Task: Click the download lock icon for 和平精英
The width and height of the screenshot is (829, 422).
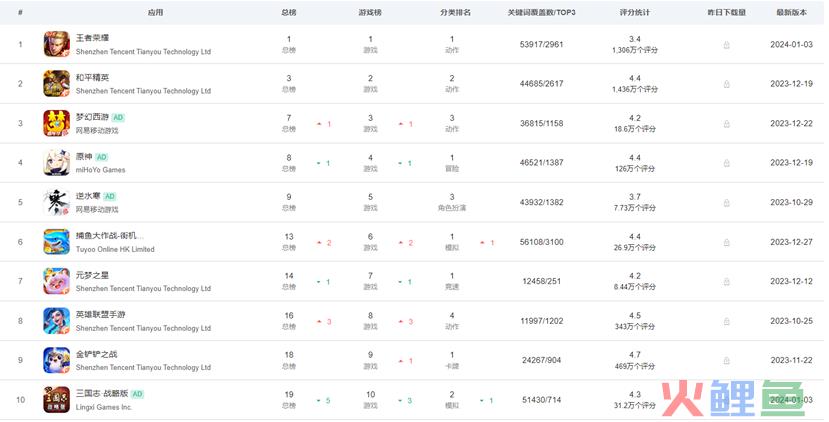Action: click(x=726, y=84)
